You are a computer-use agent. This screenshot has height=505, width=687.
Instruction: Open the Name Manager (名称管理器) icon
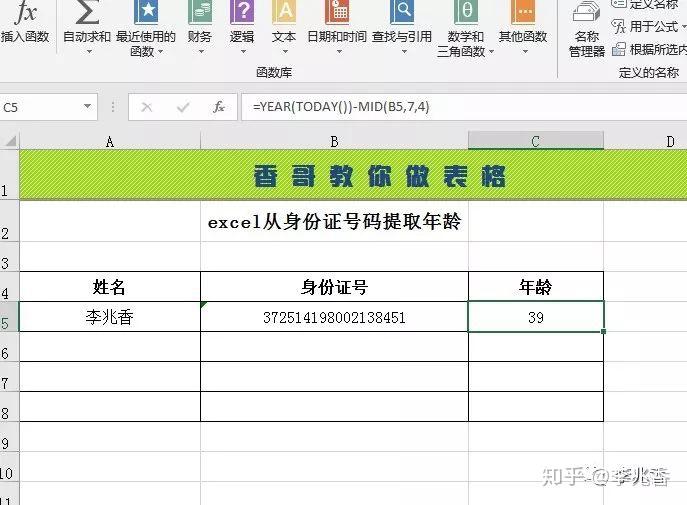[x=586, y=12]
